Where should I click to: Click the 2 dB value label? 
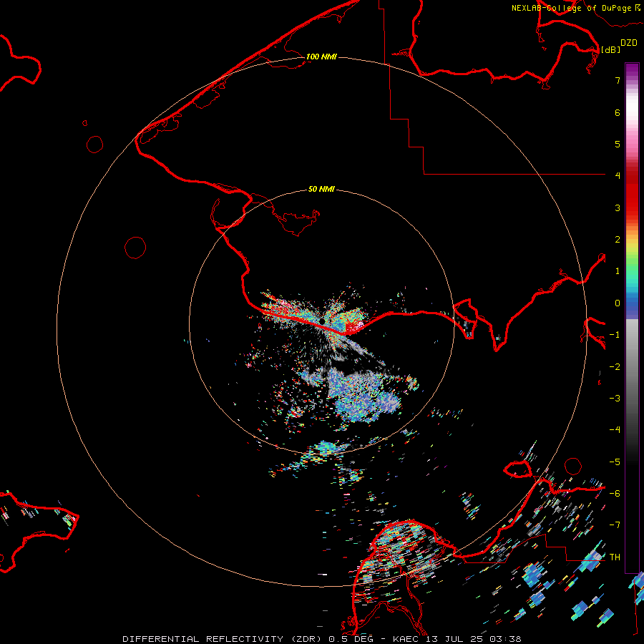(618, 240)
